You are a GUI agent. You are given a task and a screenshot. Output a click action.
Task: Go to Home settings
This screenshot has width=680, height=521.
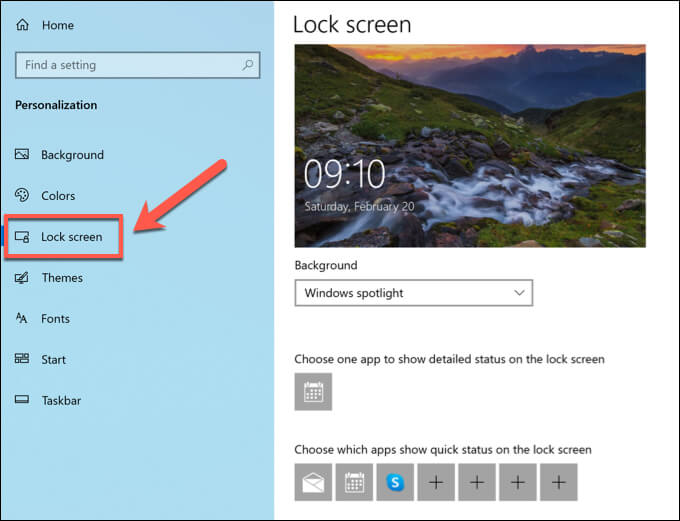coord(58,25)
